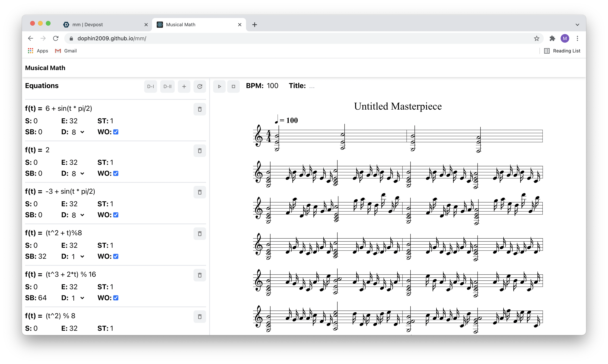Delete the (t^3 + 2*t) % 16 equation
Image resolution: width=608 pixels, height=364 pixels.
200,275
